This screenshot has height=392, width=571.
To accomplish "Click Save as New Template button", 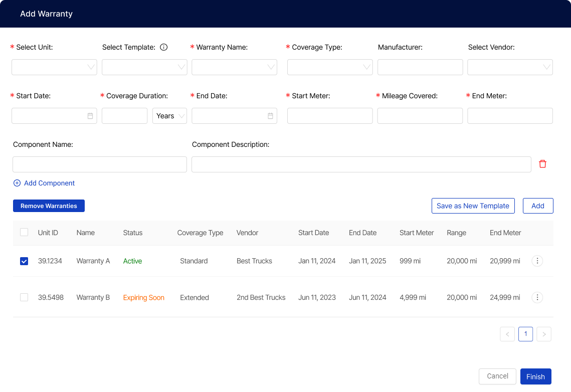I will tap(473, 206).
